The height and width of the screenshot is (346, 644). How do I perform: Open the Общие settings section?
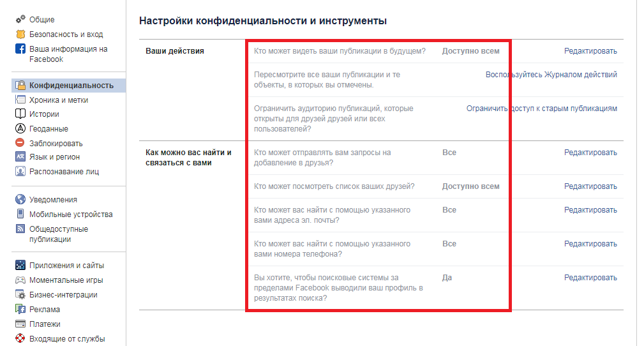pos(41,19)
